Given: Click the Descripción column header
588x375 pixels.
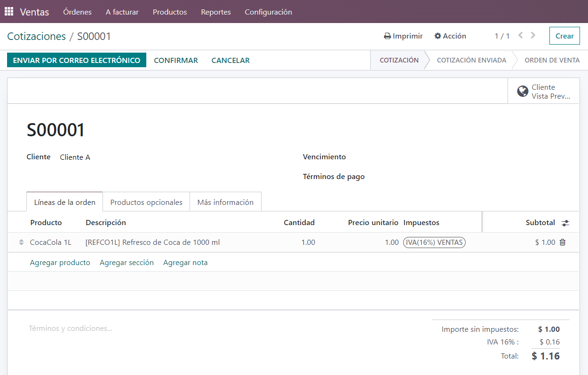Looking at the screenshot, I should (106, 223).
